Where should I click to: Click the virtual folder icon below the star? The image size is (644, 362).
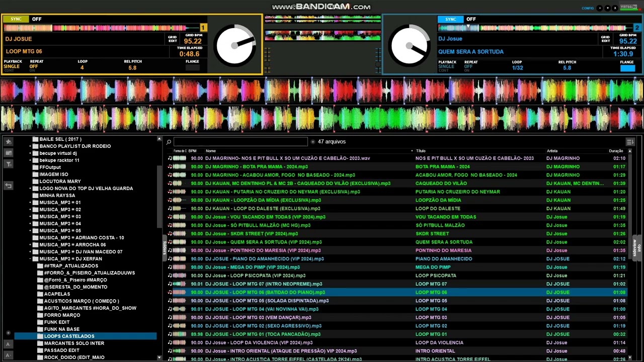tap(9, 153)
